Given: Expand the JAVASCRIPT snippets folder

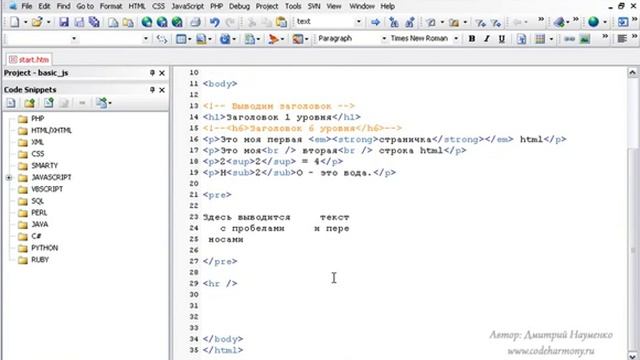Looking at the screenshot, I should 9,178.
